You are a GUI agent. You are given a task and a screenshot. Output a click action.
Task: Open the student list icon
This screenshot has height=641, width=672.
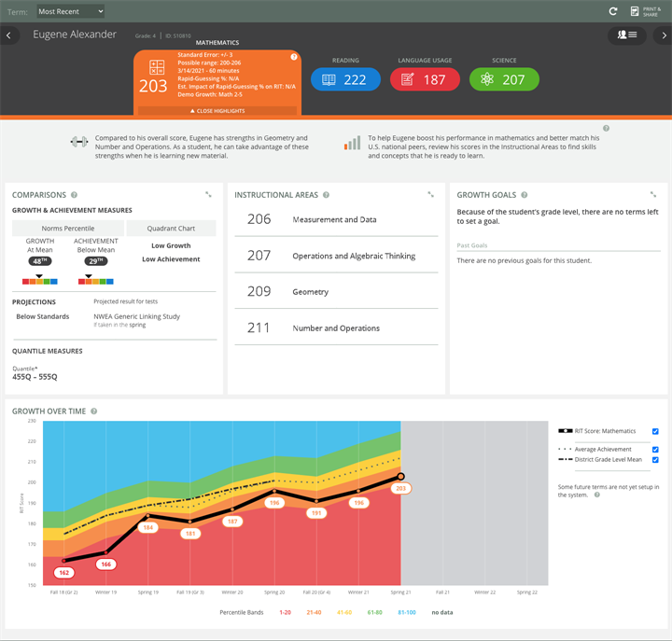click(627, 35)
